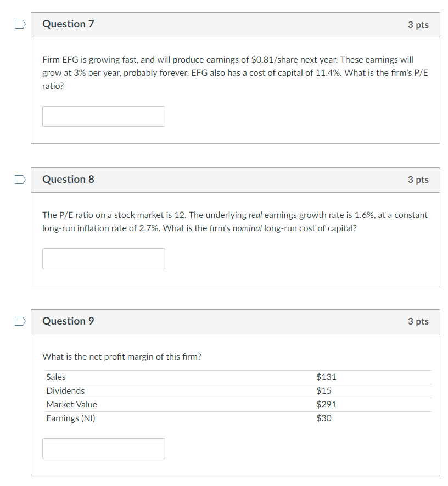Select the Market Value row label

pos(71,405)
